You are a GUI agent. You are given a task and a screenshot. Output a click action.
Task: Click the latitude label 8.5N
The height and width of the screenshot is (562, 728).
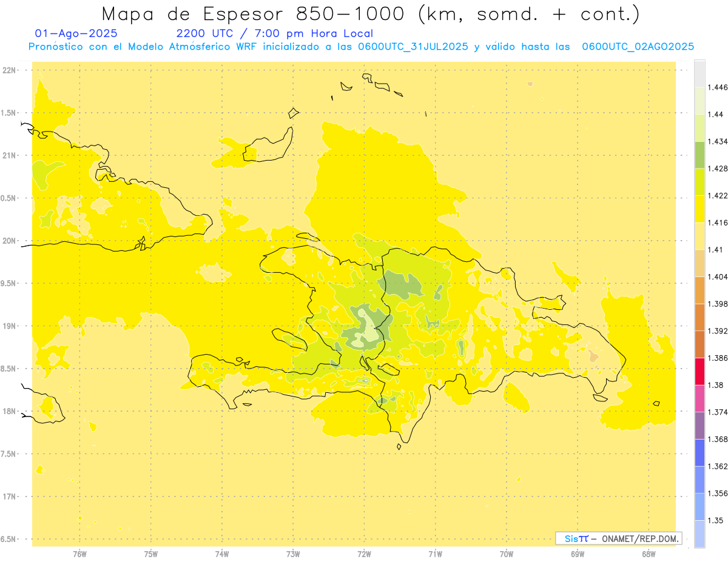point(8,369)
